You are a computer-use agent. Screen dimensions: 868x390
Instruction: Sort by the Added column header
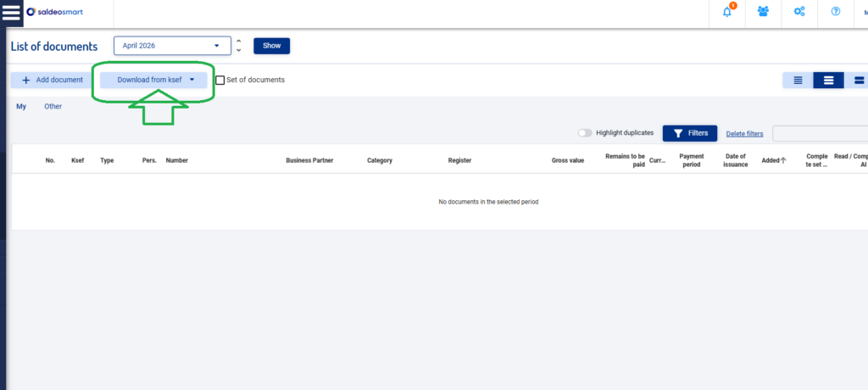coord(773,160)
